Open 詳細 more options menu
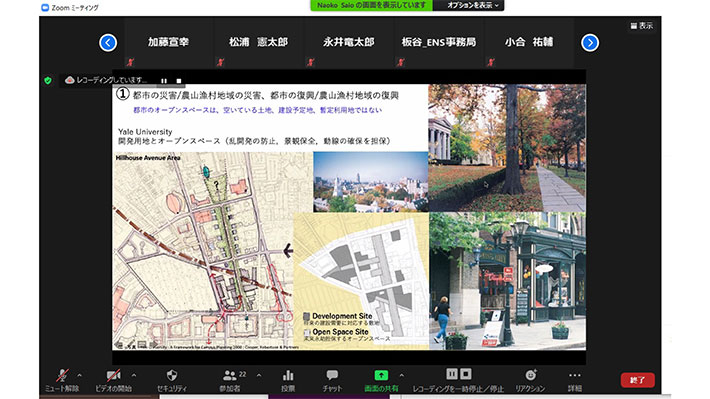Image resolution: width=710 pixels, height=399 pixels. 575,380
